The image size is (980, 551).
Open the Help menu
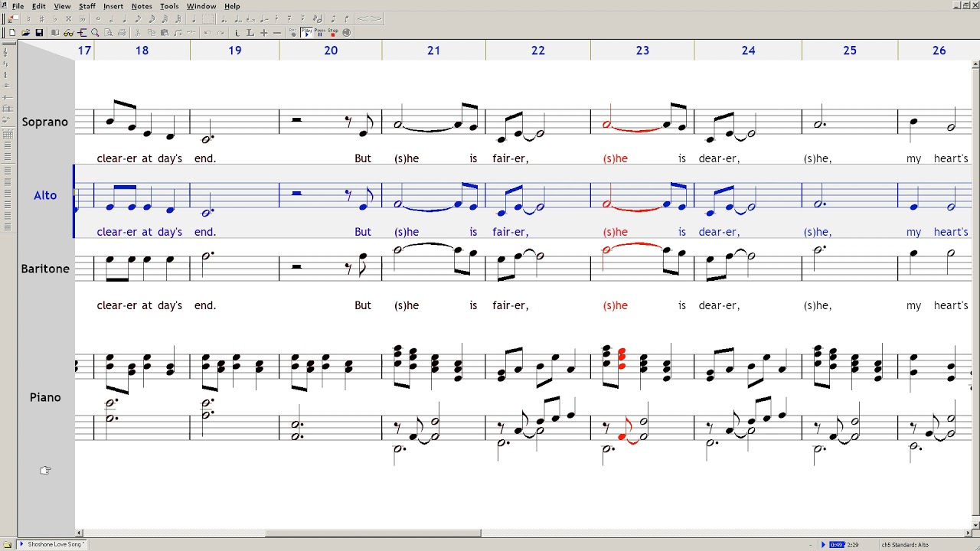[x=232, y=6]
